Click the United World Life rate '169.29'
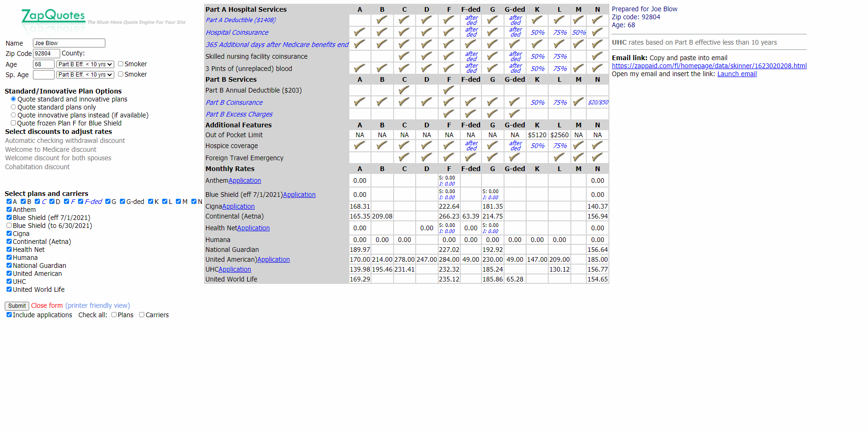 pyautogui.click(x=360, y=279)
